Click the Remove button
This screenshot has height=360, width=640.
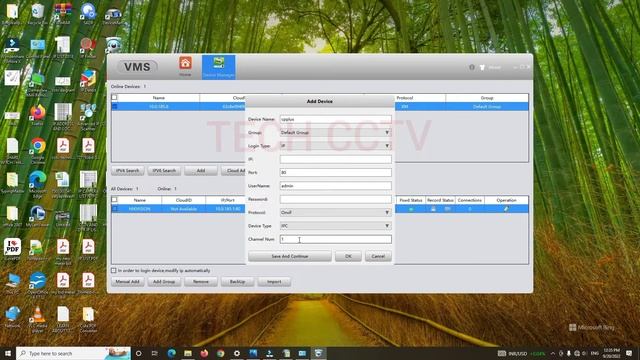click(201, 282)
